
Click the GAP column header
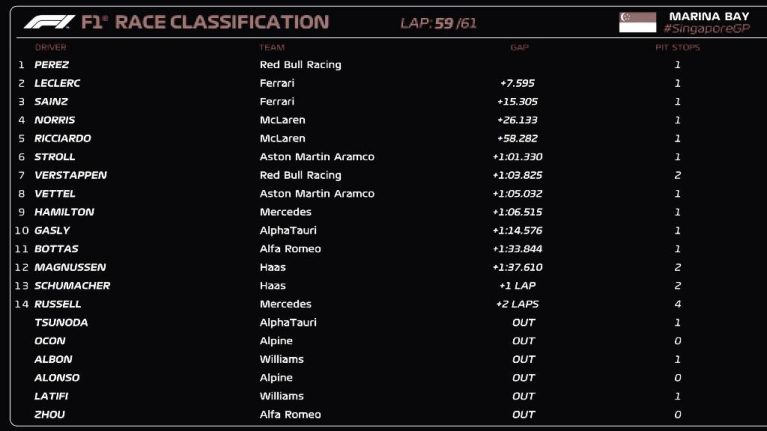coord(519,47)
